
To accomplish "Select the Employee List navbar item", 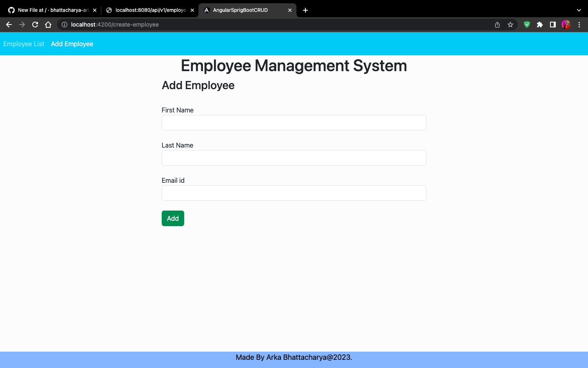I will point(24,44).
